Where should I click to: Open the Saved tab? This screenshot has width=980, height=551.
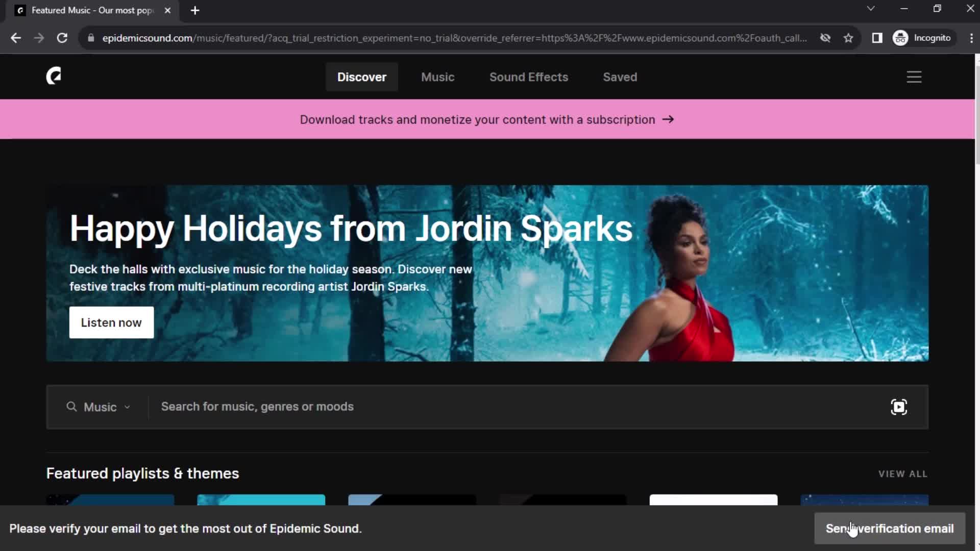(x=620, y=77)
